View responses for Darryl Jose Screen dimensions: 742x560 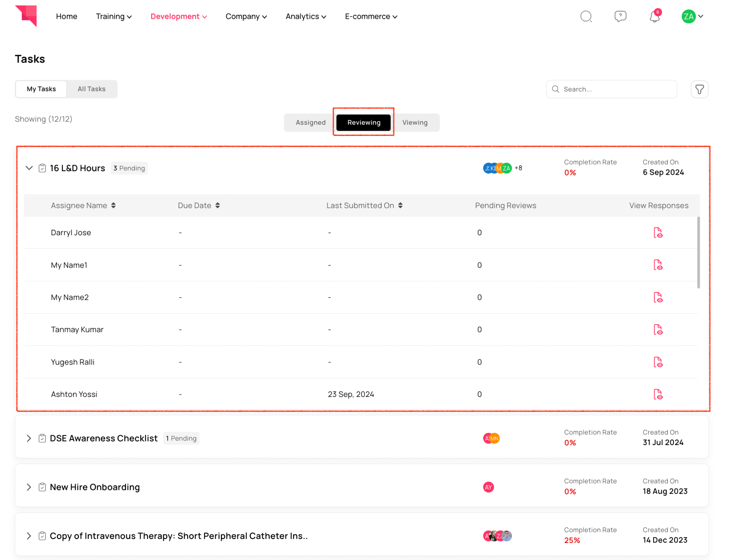(658, 233)
